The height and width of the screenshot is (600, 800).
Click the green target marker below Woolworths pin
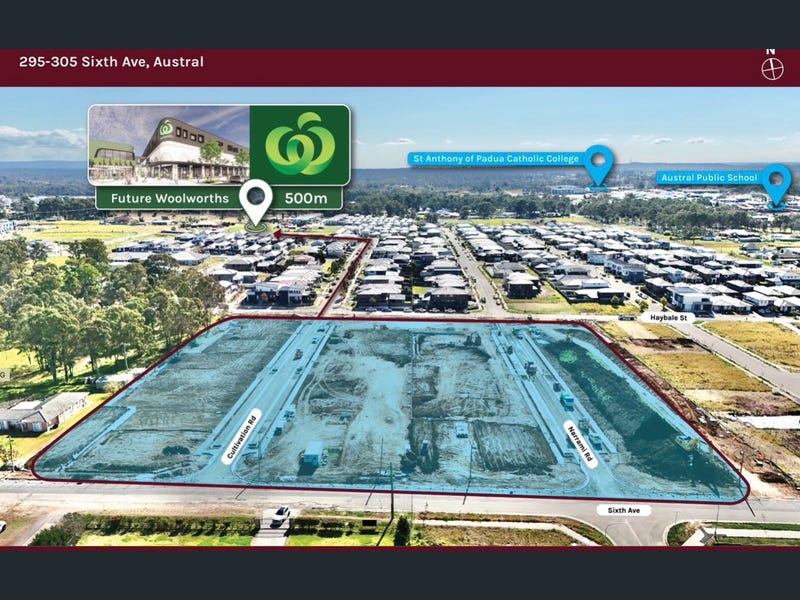[257, 228]
